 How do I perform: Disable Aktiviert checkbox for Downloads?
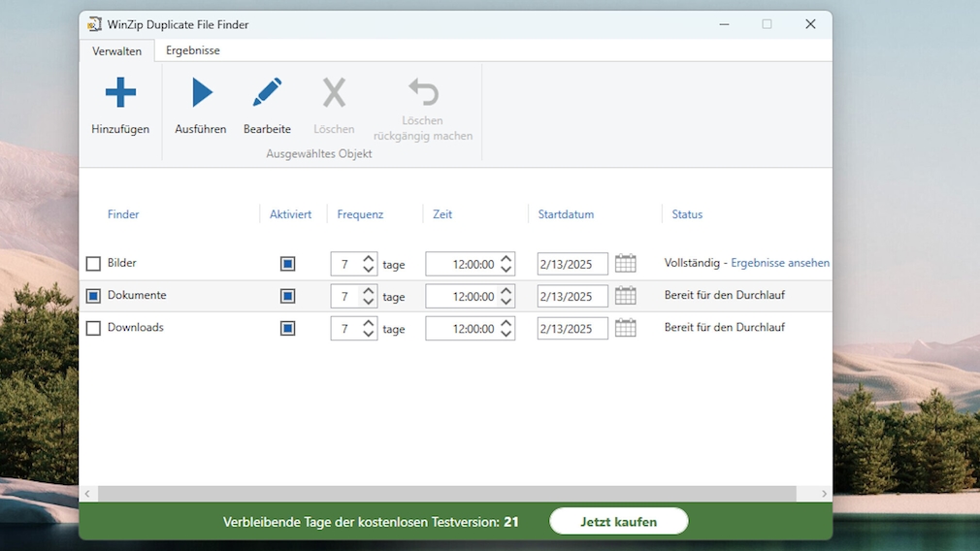[287, 329]
